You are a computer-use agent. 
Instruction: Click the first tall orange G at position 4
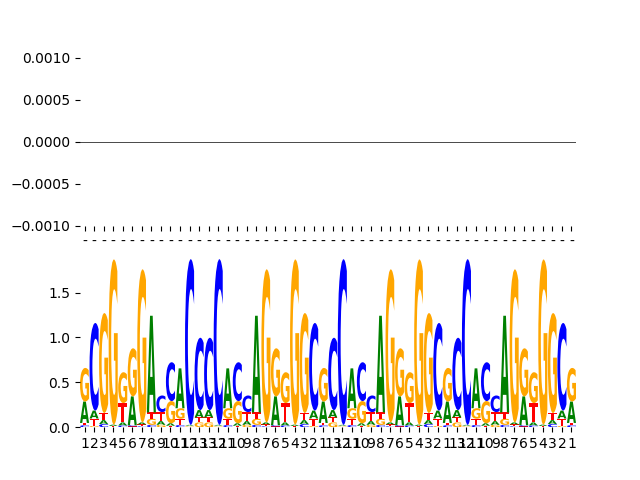point(114,330)
